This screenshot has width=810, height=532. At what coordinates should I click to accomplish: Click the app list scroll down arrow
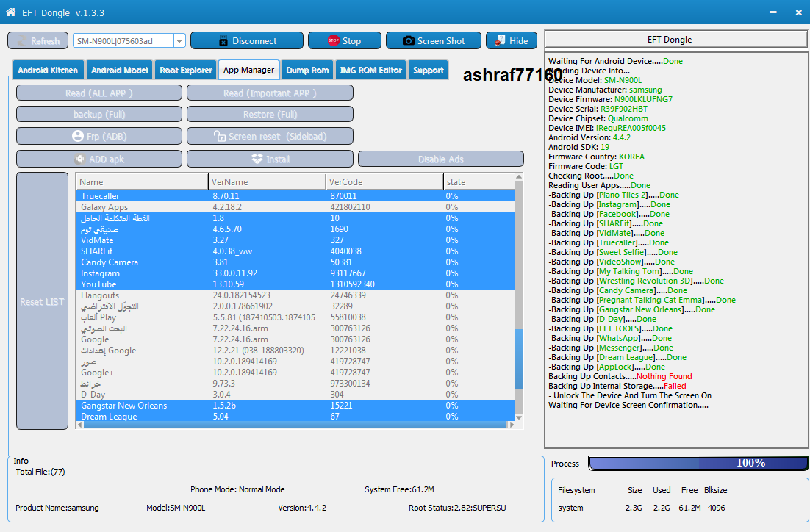pyautogui.click(x=519, y=417)
